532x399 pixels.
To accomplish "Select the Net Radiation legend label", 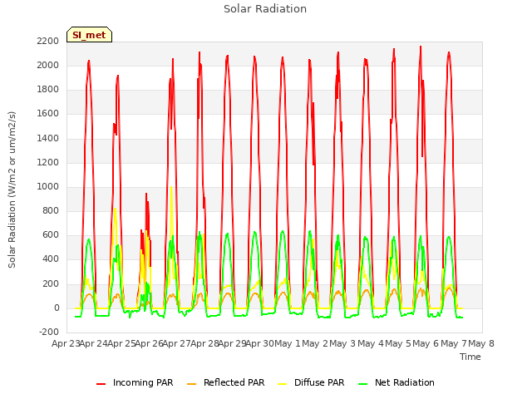I will [405, 382].
